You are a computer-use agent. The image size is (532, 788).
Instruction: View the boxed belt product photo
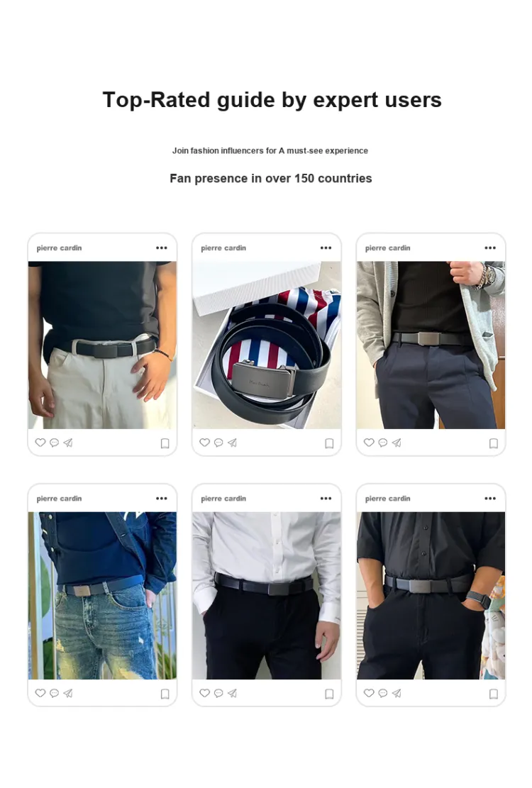pos(266,345)
